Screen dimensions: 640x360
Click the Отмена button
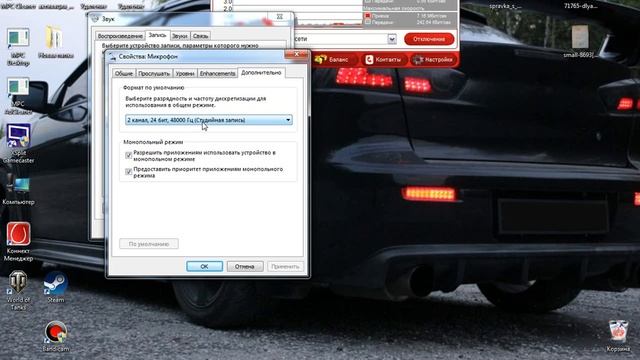[245, 266]
